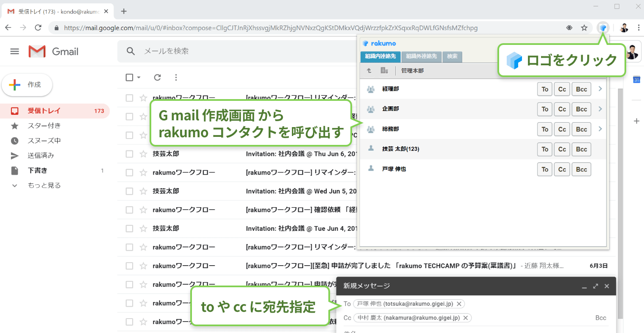Open the select-all dropdown arrow
This screenshot has height=333, width=644.
(139, 78)
